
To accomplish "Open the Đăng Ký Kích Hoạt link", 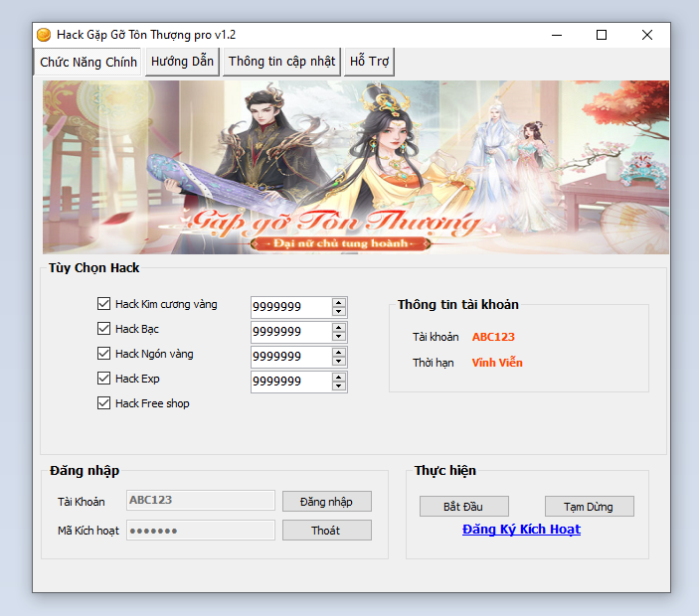I will [521, 530].
